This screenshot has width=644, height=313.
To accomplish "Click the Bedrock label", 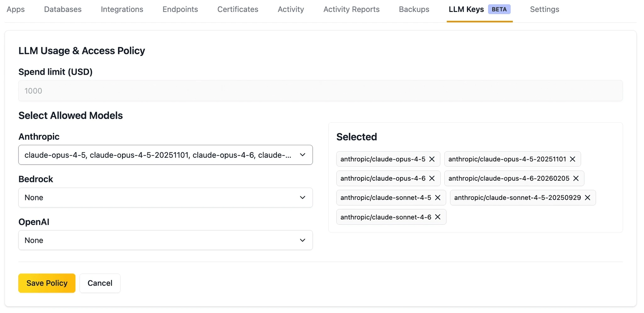I will click(x=36, y=179).
